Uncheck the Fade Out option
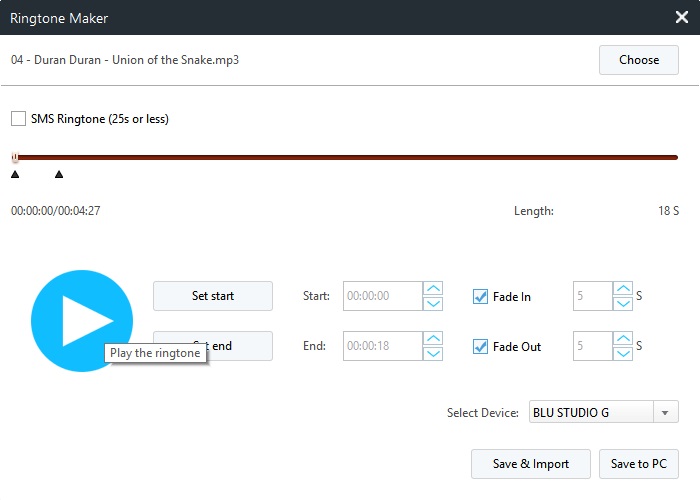 481,347
